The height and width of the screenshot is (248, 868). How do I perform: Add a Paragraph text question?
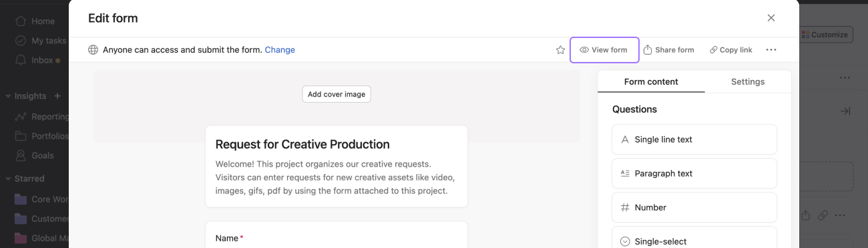(694, 173)
